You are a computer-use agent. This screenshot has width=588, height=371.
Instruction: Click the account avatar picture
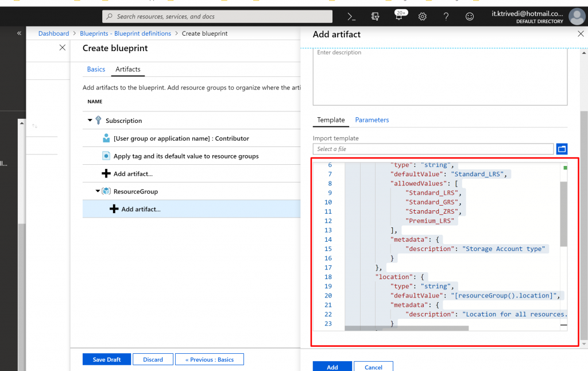tap(577, 17)
